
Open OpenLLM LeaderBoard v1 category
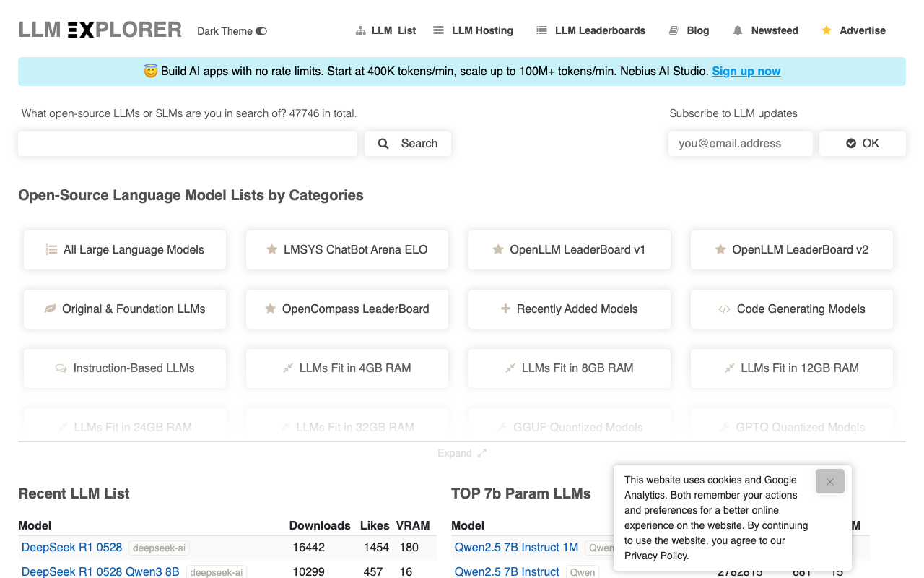570,250
